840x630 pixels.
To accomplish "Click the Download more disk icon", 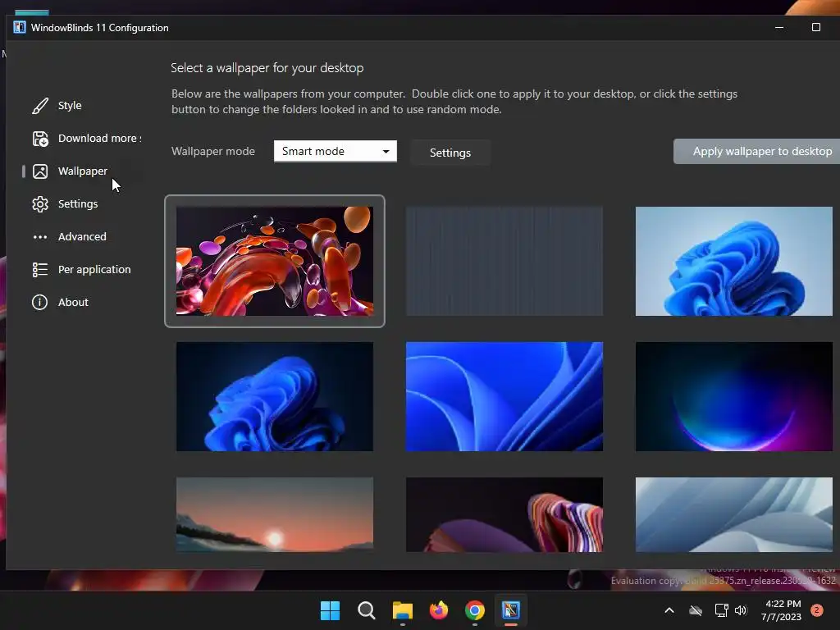I will (x=39, y=138).
